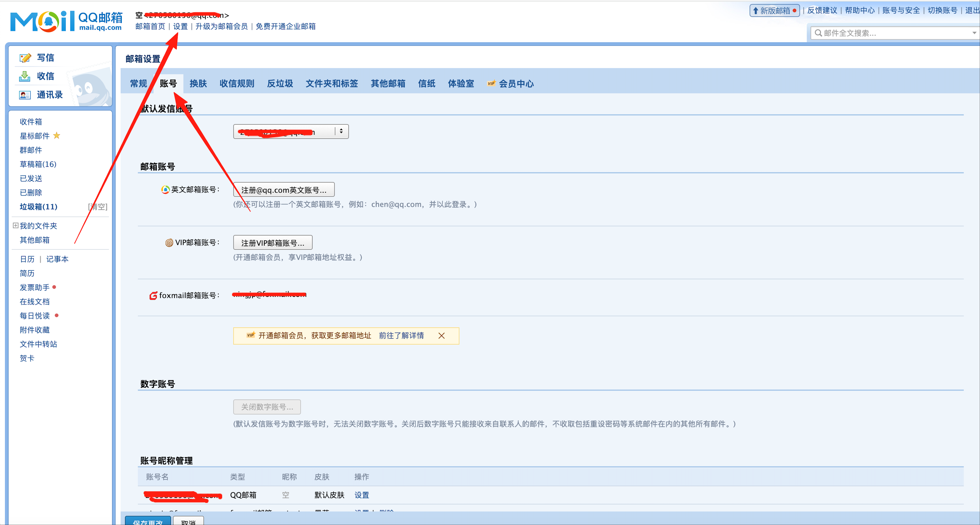
Task: Click 设置 link in QQ邮箱 row
Action: pyautogui.click(x=362, y=495)
